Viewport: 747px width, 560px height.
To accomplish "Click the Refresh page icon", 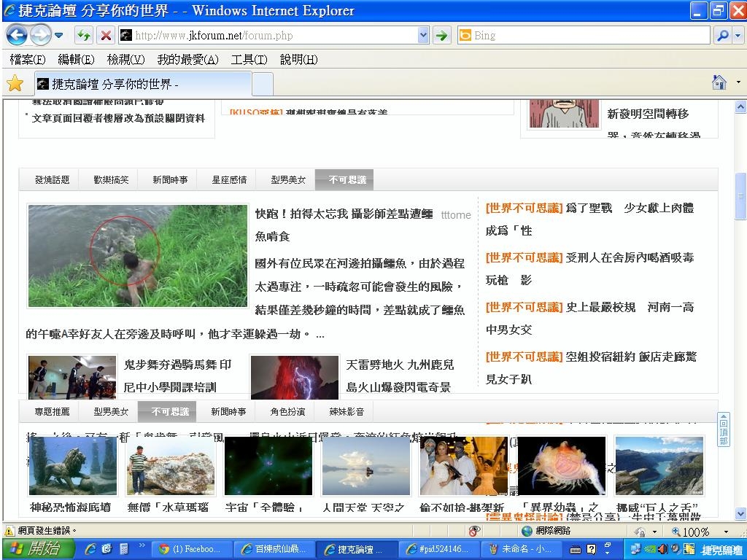I will click(84, 35).
